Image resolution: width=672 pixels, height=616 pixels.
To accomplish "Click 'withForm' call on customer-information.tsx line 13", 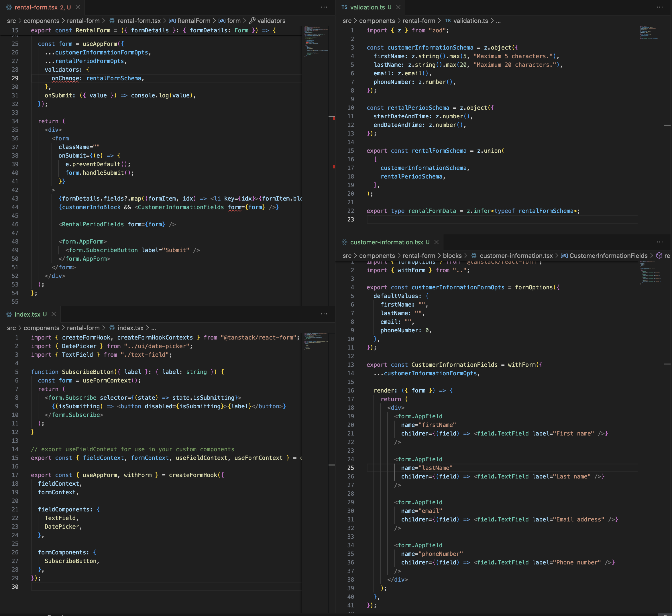I will [522, 365].
